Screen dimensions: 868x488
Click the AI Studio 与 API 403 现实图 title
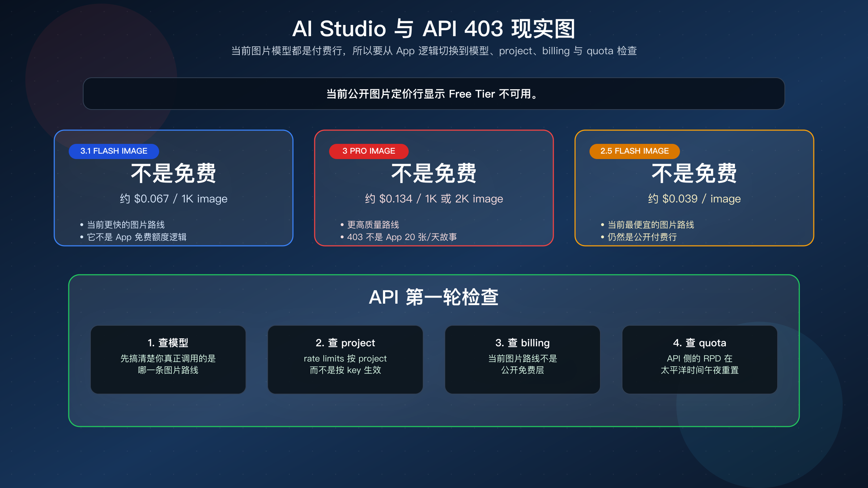434,29
